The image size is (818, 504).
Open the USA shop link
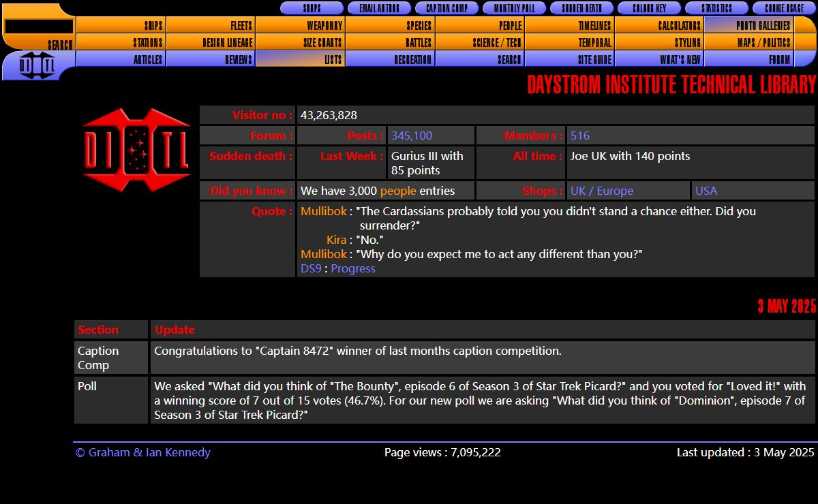pos(706,191)
